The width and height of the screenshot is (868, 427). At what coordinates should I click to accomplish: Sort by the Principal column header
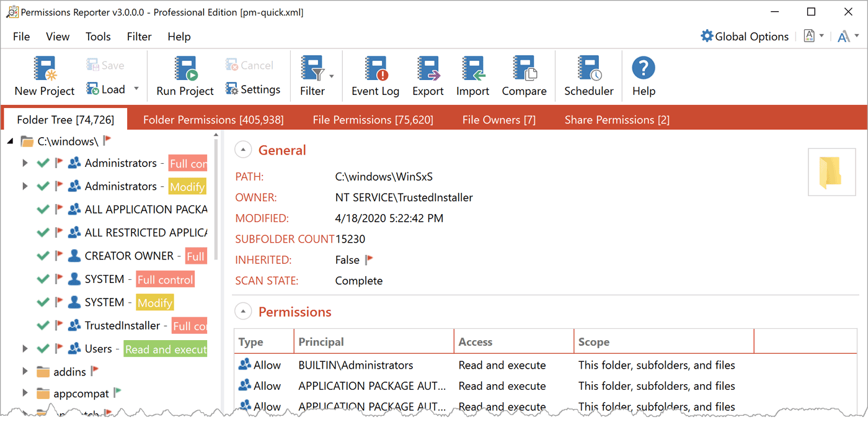pos(374,342)
